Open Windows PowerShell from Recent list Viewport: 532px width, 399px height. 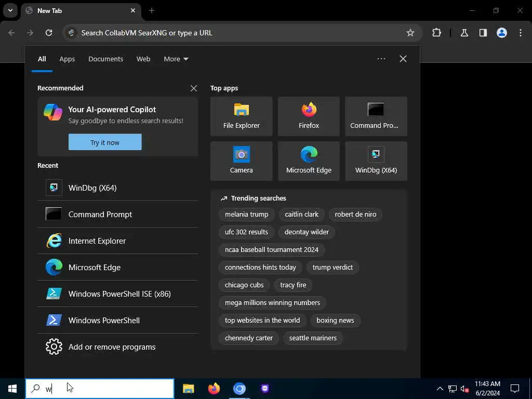pyautogui.click(x=118, y=320)
